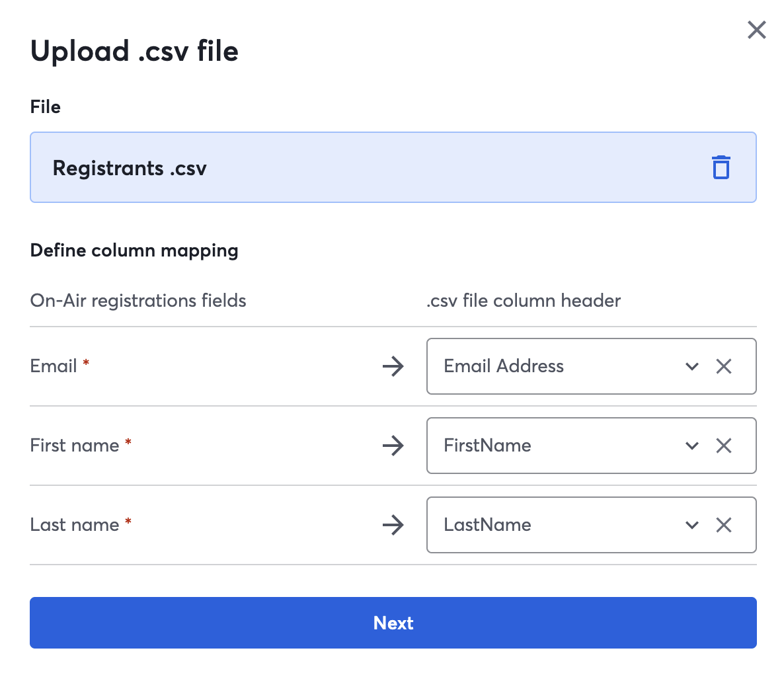
Task: Expand the Email Address dropdown chevron
Action: (x=692, y=366)
